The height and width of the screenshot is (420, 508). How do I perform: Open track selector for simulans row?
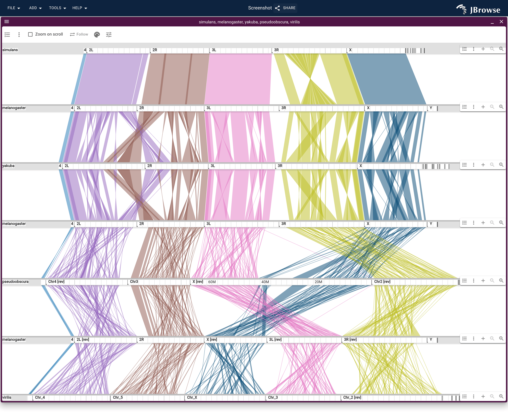[x=464, y=49]
